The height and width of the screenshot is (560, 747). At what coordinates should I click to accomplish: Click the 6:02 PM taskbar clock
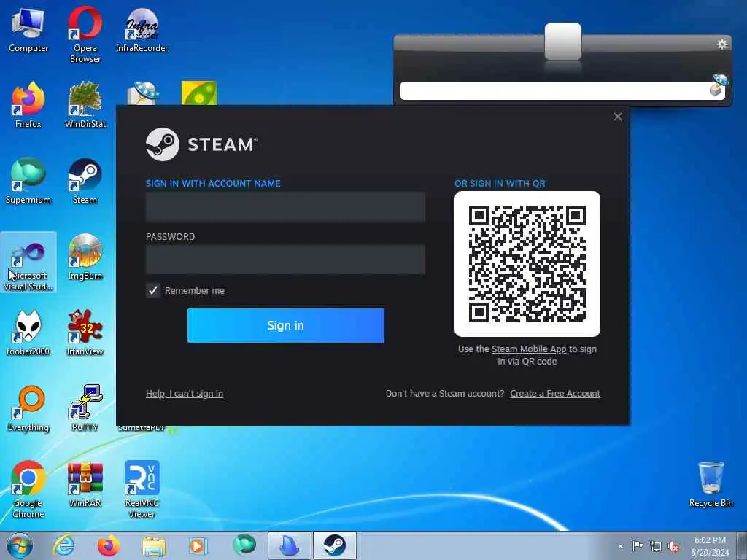710,545
